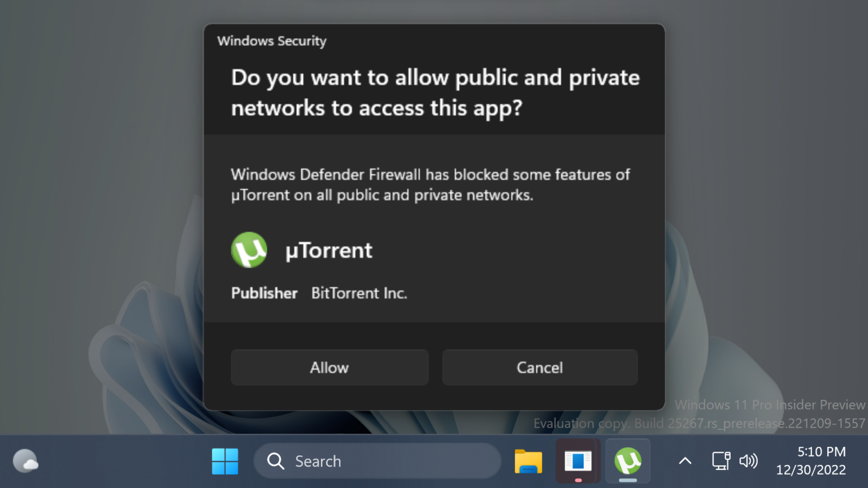Image resolution: width=868 pixels, height=488 pixels.
Task: Click the network status icon
Action: (x=721, y=461)
